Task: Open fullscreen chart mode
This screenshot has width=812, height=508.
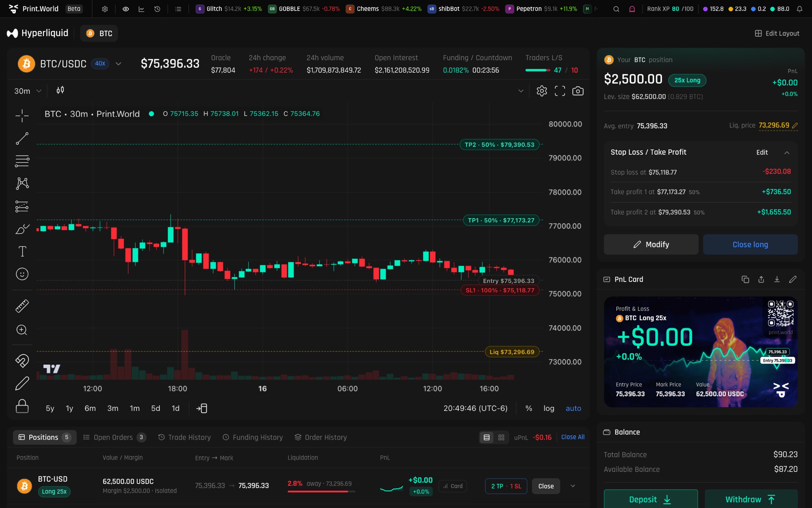Action: [x=560, y=91]
